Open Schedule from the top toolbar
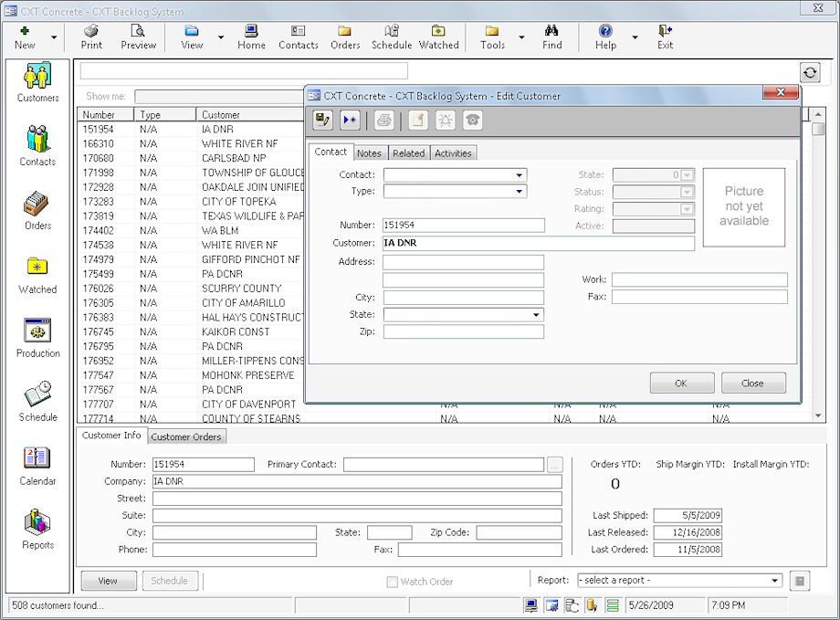Image resolution: width=840 pixels, height=620 pixels. tap(392, 37)
